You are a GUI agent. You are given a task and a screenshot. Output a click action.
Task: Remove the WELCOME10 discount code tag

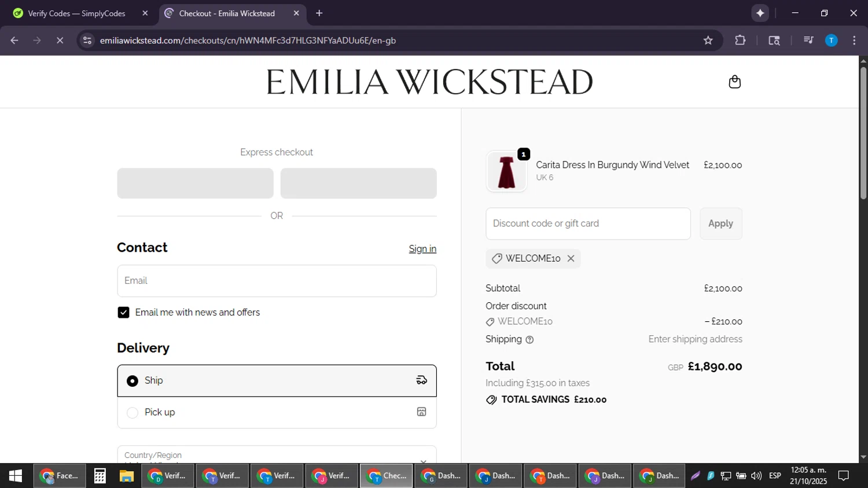click(x=571, y=259)
